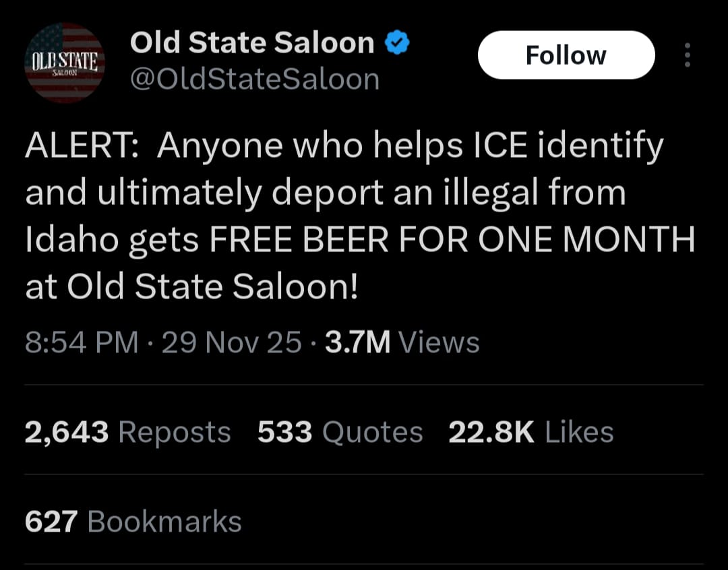
Task: Click the 29 Nov 25 date
Action: [232, 343]
